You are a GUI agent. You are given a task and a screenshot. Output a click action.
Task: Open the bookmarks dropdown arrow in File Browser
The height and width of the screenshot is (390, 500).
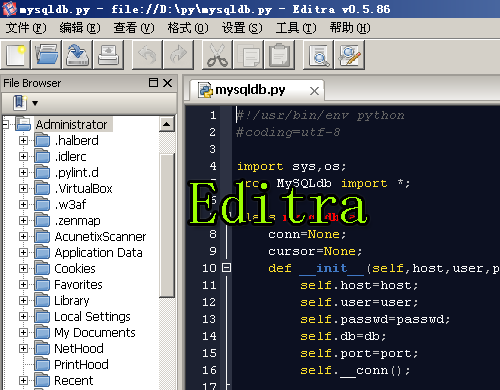35,103
